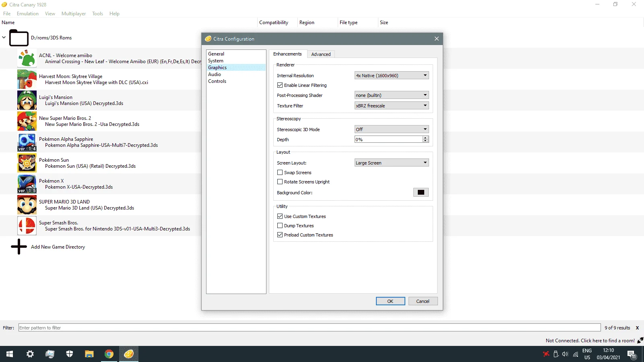Image resolution: width=644 pixels, height=362 pixels.
Task: Sort by the Region column header
Action: click(x=307, y=23)
